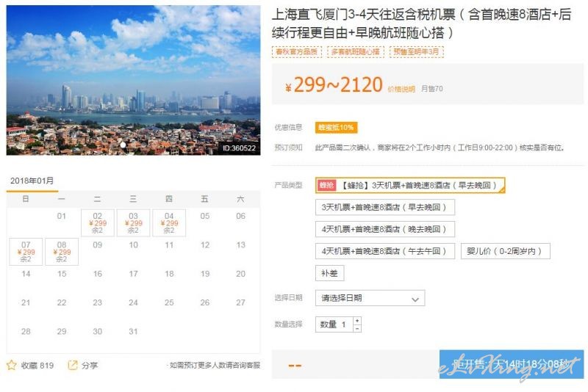Screen dimensions: 588x392
Task: Click the 蜂蜜抵10% discount badge
Action: point(336,128)
